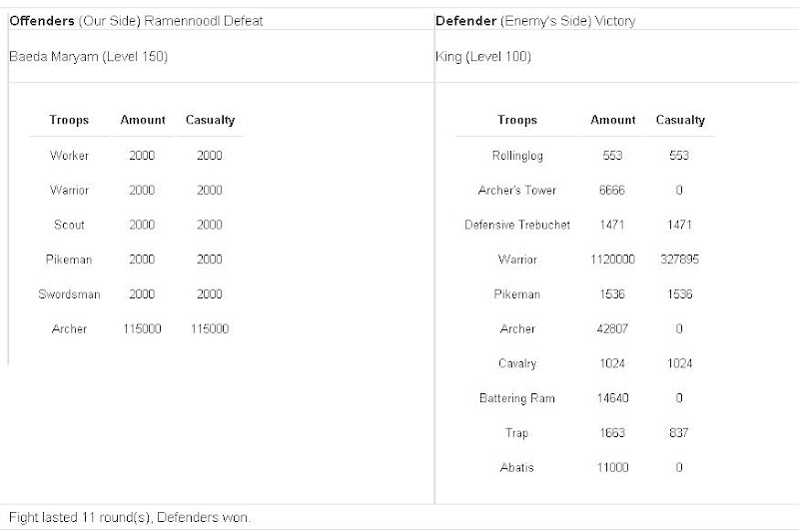This screenshot has height=532, width=799.
Task: Click the Defender (Enemy's Side) Victory heading
Action: [x=535, y=21]
